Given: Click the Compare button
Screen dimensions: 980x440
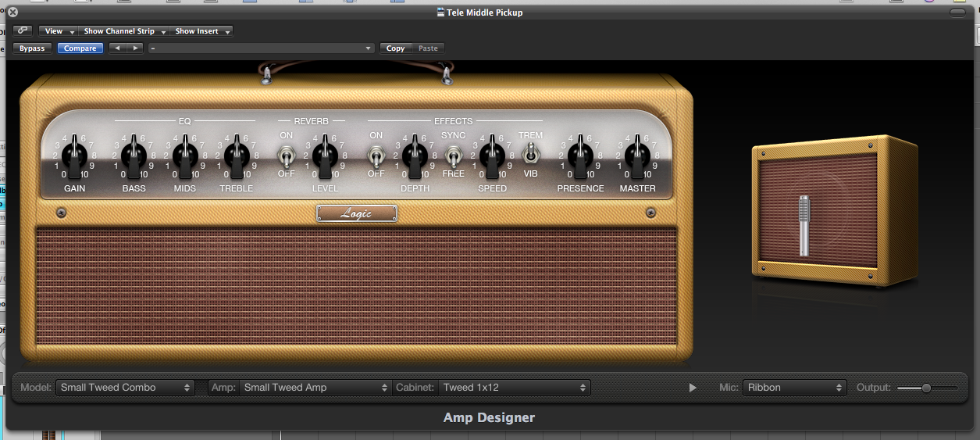Looking at the screenshot, I should pyautogui.click(x=80, y=48).
